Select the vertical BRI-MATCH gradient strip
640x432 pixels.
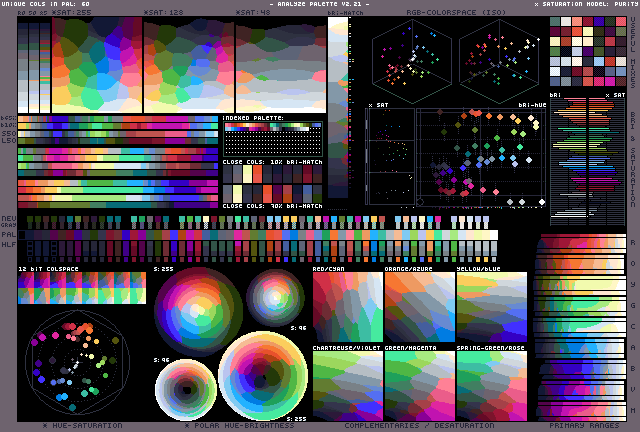338,108
